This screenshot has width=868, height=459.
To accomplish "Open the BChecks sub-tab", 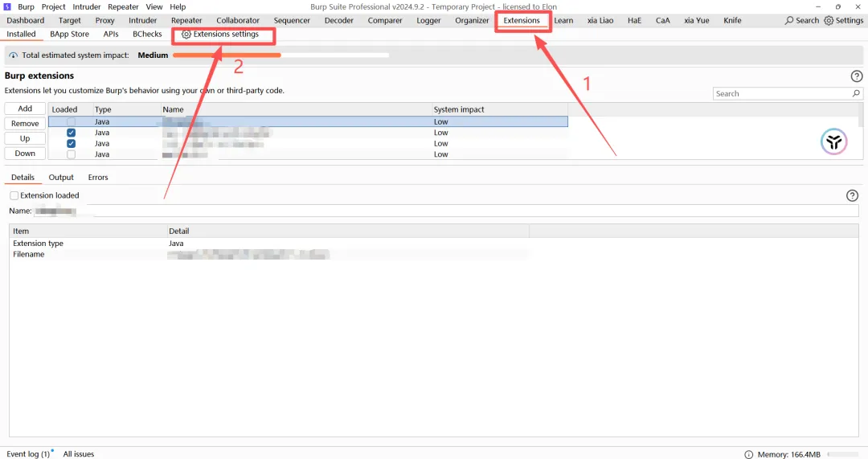I will coord(147,35).
